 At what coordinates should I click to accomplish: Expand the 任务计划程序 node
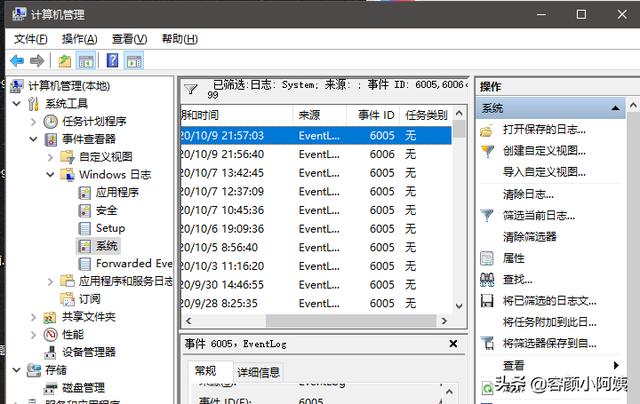click(x=33, y=122)
